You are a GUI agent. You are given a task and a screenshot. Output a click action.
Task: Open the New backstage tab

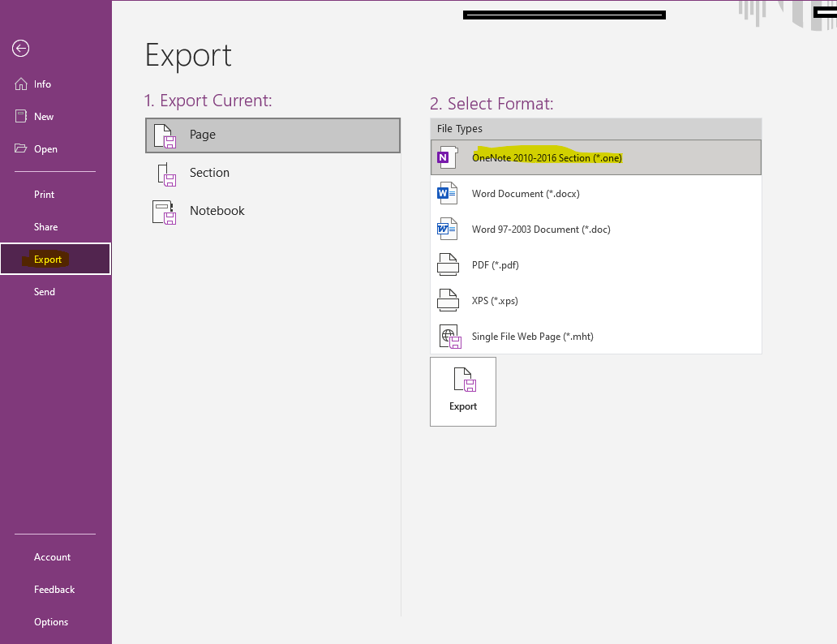pyautogui.click(x=55, y=117)
